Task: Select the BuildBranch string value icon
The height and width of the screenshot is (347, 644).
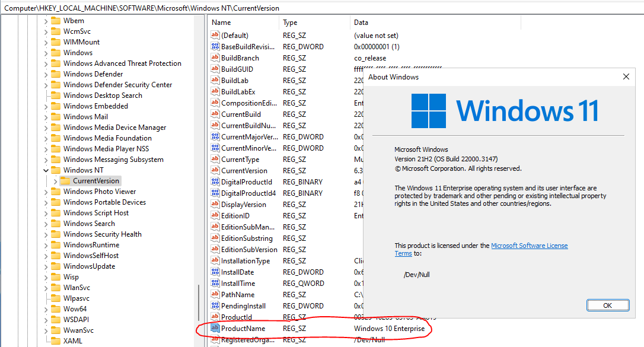Action: pos(215,58)
